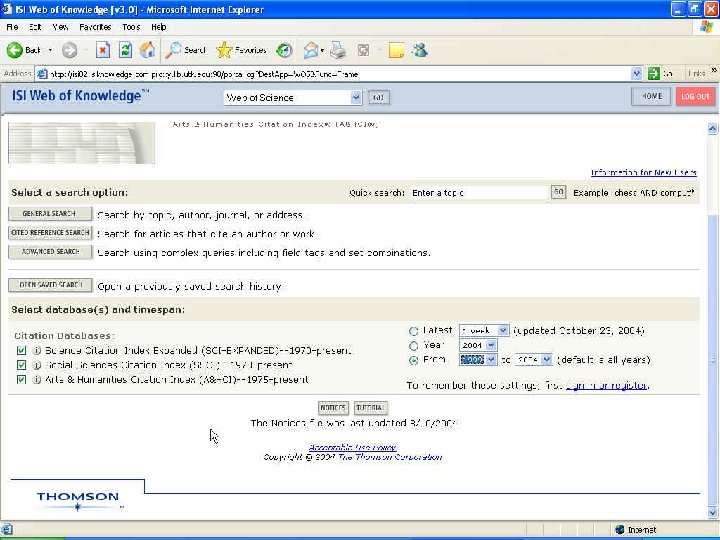Click the status bar page icon
Image resolution: width=720 pixels, height=540 pixels.
pos(8,530)
